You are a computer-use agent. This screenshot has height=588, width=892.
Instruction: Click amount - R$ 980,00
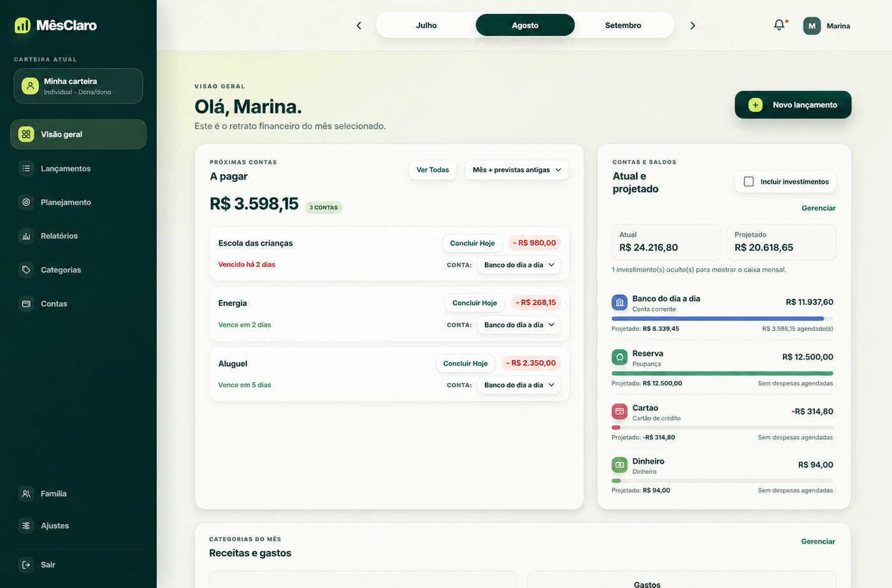tap(535, 243)
